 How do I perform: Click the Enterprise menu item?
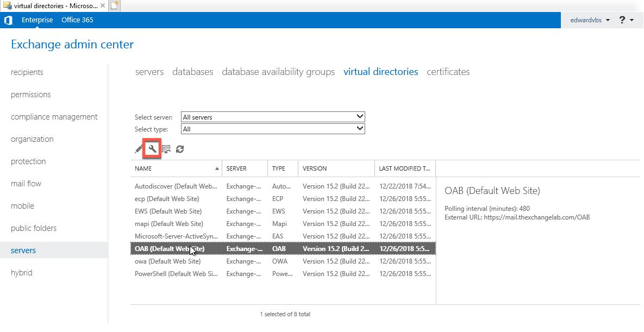point(37,20)
